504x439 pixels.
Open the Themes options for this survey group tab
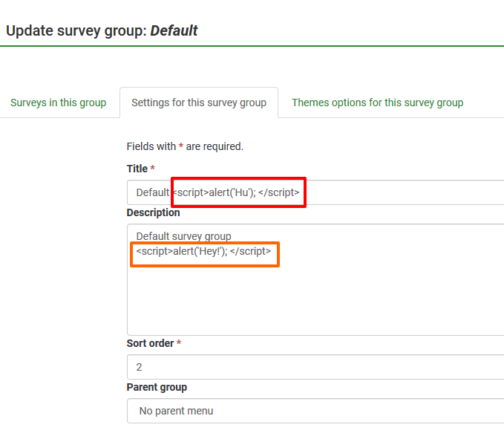377,103
